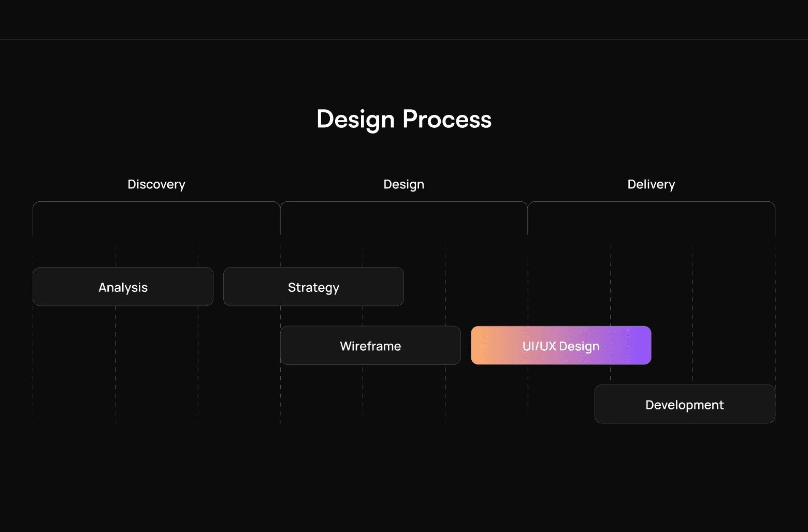The image size is (808, 532).
Task: Click the Design Process title
Action: [x=403, y=119]
